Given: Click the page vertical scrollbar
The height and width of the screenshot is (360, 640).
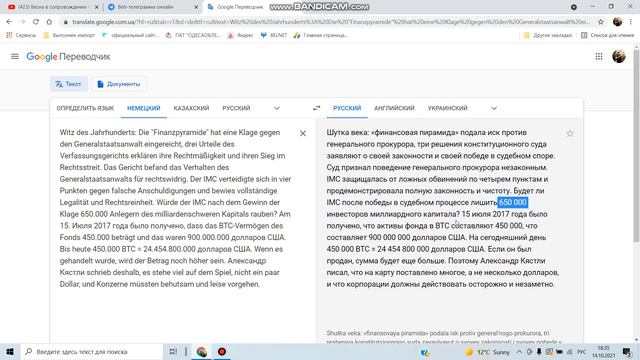Looking at the screenshot, I should 636,145.
